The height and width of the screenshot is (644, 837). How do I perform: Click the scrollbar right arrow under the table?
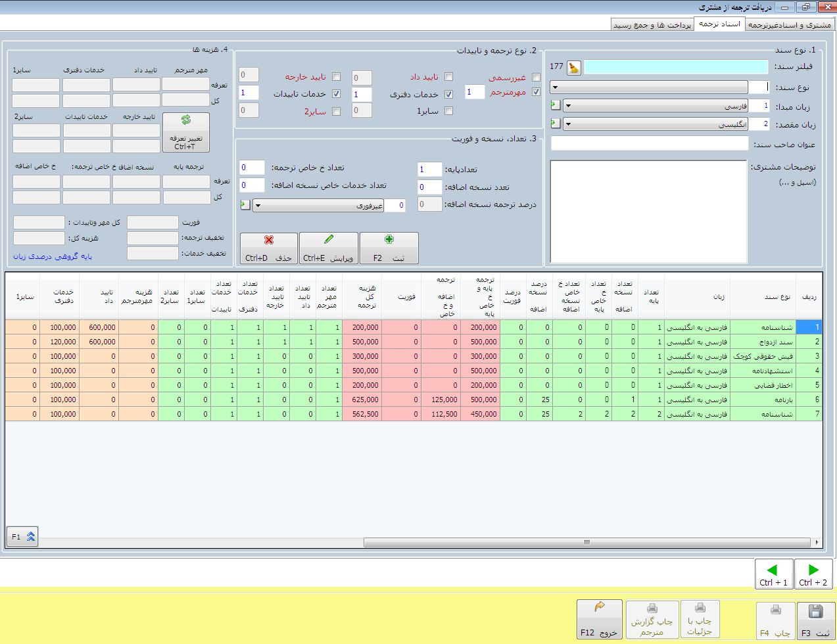point(817,543)
